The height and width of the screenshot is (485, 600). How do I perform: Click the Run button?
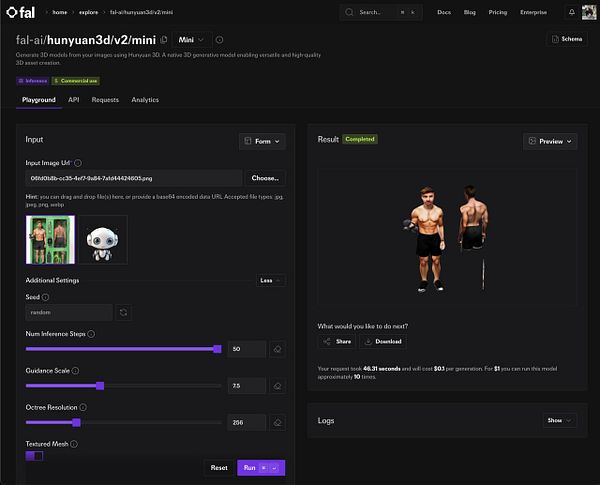261,468
